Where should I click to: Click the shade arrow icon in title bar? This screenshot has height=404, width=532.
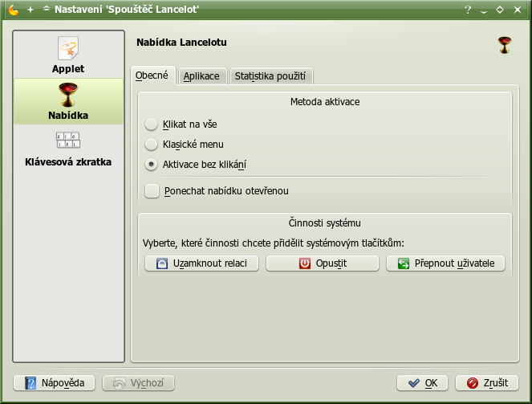point(47,9)
